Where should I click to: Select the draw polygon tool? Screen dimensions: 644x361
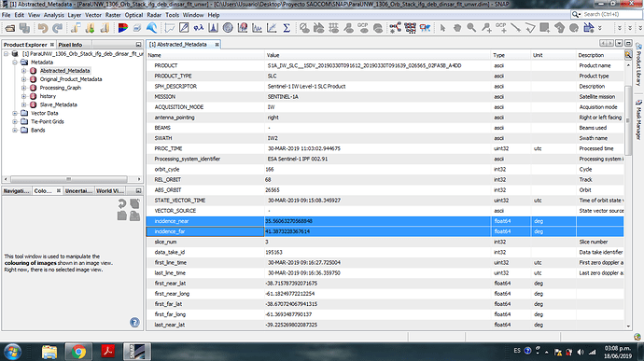[559, 28]
